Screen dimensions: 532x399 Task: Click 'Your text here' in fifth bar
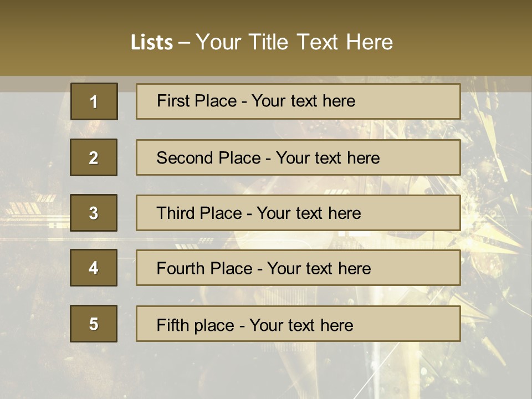click(x=301, y=325)
